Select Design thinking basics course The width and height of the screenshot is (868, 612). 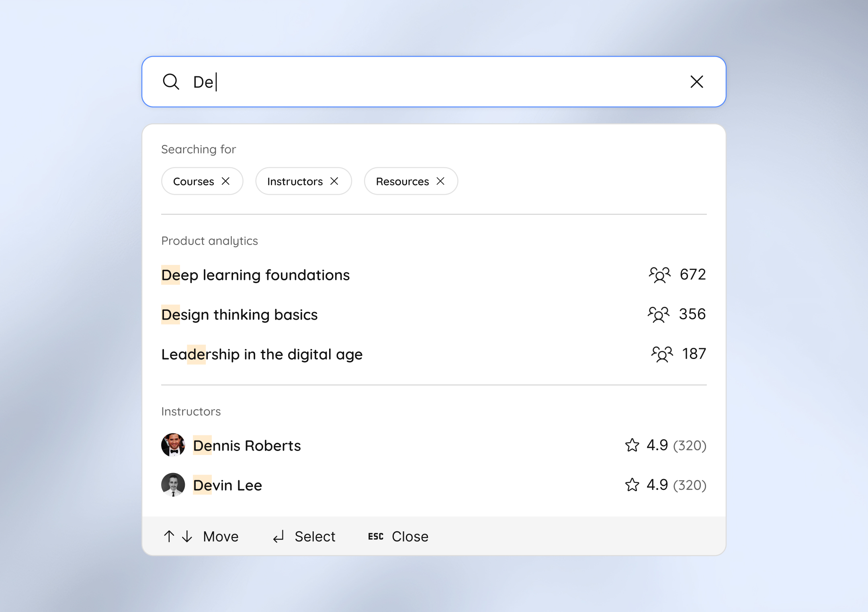point(240,315)
